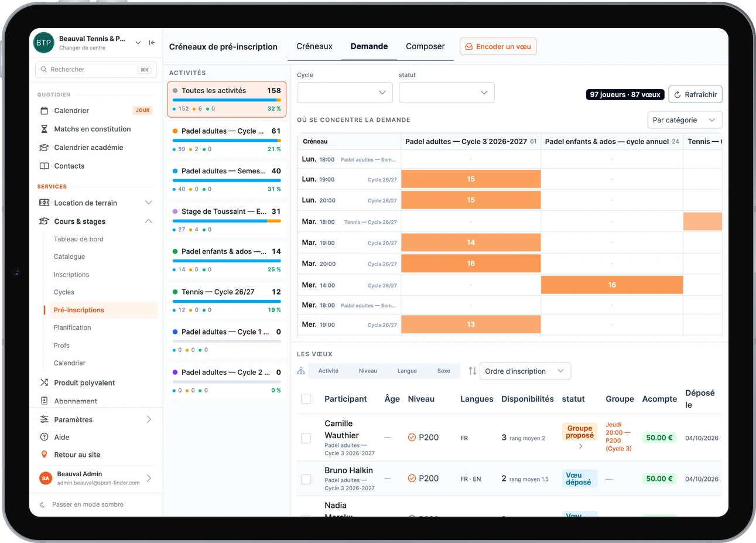Image resolution: width=756 pixels, height=543 pixels.
Task: Click the hourglass icon for Matchs en constitution
Action: click(44, 129)
